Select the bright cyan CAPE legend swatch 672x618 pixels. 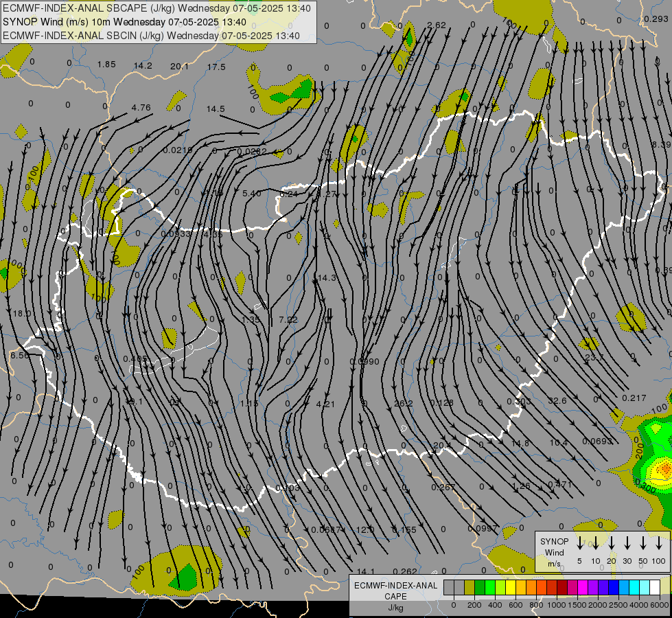634,588
